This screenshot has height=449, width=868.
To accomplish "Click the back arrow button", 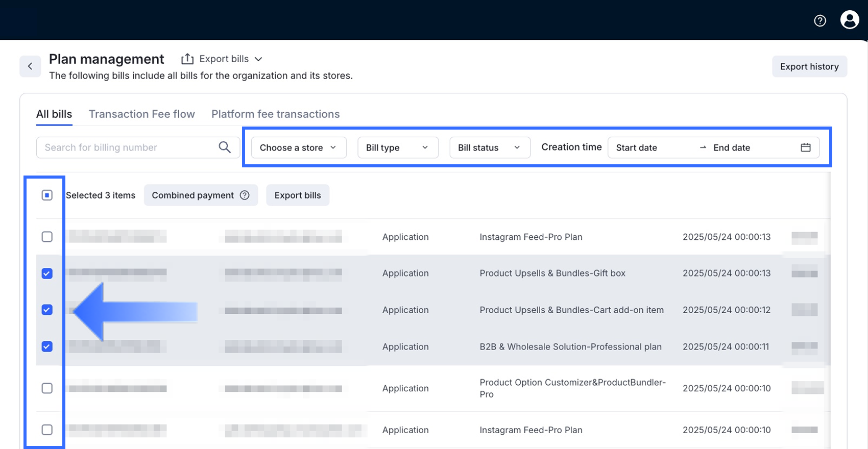I will pyautogui.click(x=30, y=66).
